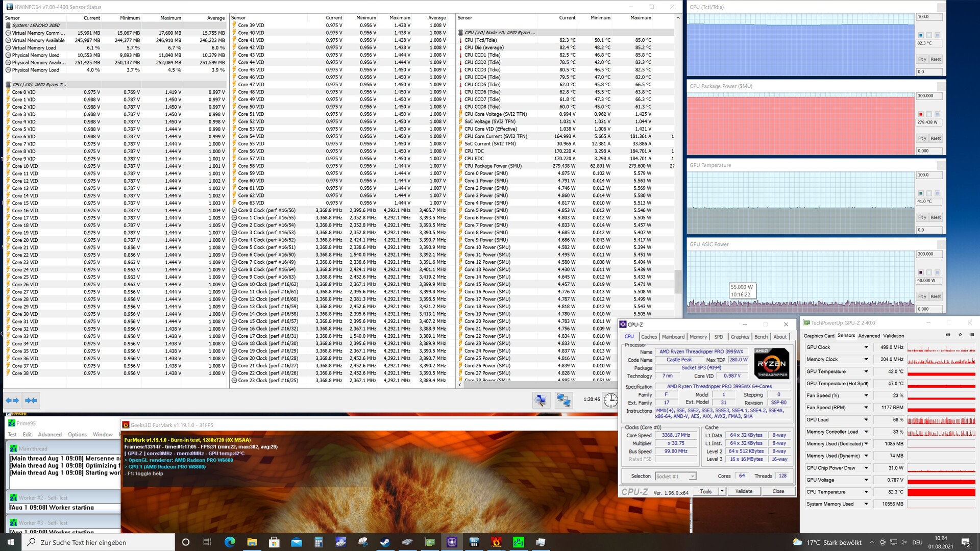Open CPU-Z Socket #1 selection dropdown
Image resolution: width=980 pixels, height=551 pixels.
[676, 476]
